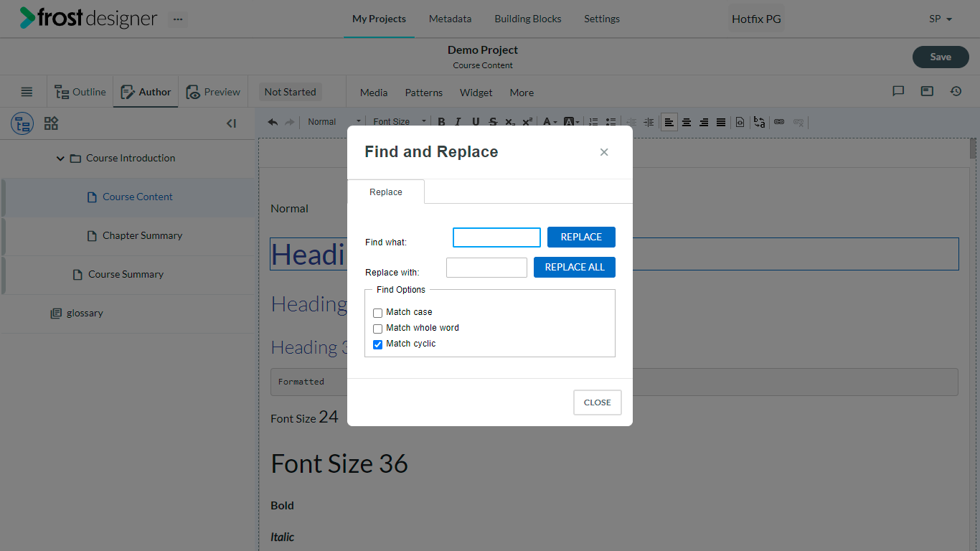Go to My Projects

[379, 19]
